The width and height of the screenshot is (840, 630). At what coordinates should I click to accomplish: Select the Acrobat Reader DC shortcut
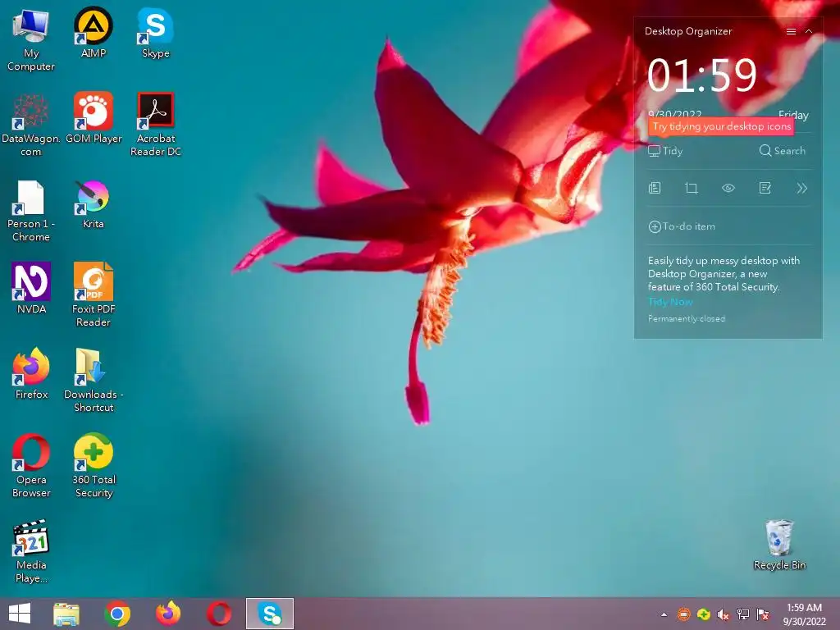click(x=155, y=125)
